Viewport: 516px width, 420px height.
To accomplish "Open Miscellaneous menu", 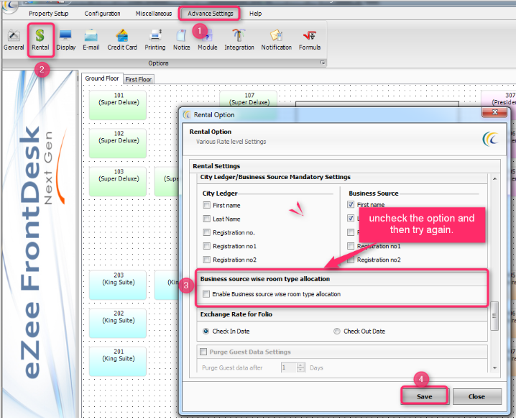I will click(154, 14).
